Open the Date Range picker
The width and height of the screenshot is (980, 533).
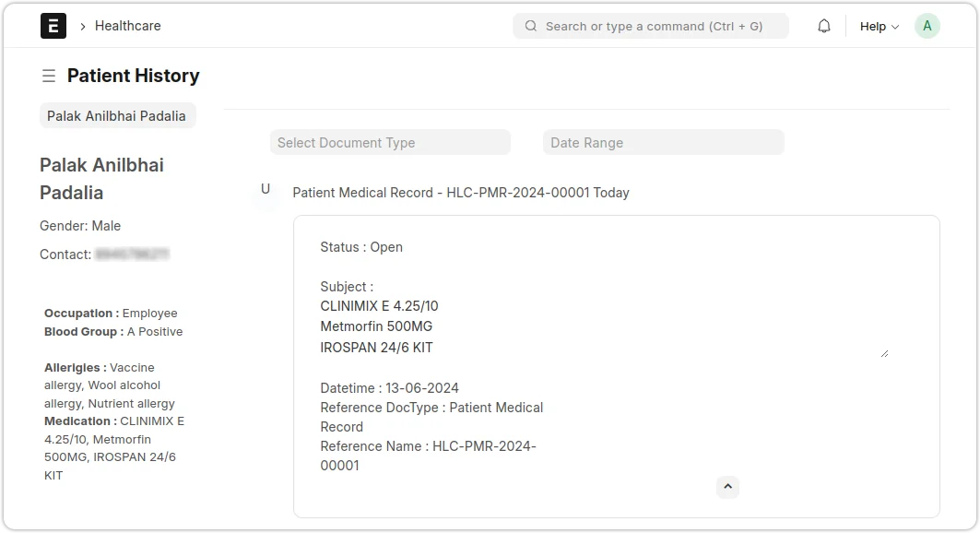click(x=663, y=142)
